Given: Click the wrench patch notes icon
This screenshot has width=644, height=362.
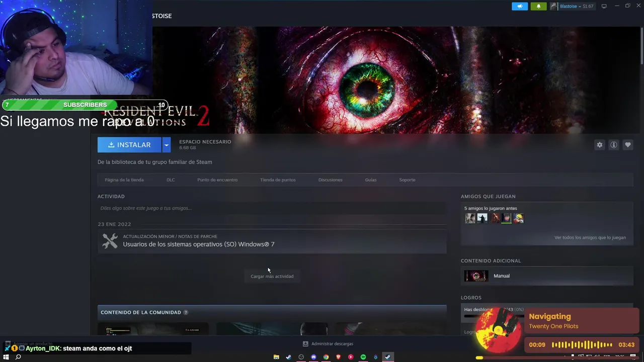Looking at the screenshot, I should [x=110, y=241].
